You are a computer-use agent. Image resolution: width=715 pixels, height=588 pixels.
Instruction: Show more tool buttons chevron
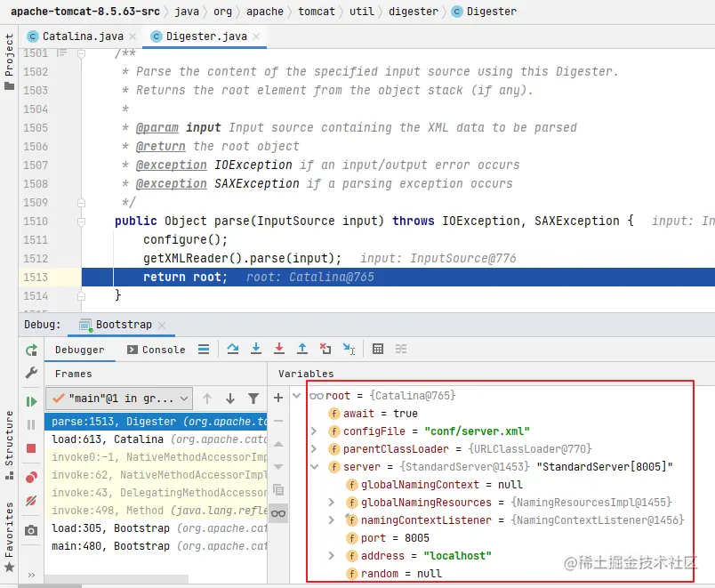click(31, 575)
